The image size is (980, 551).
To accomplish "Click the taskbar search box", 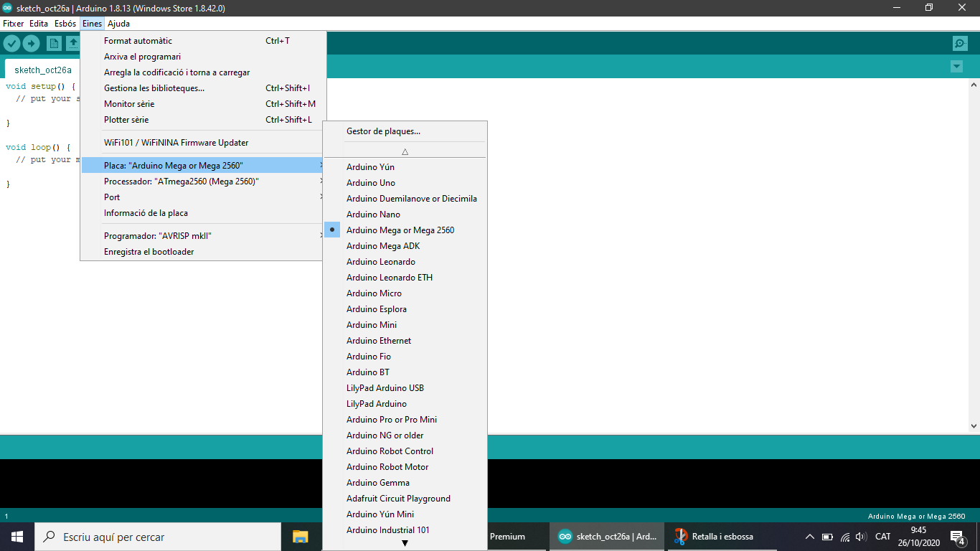I will 158,537.
